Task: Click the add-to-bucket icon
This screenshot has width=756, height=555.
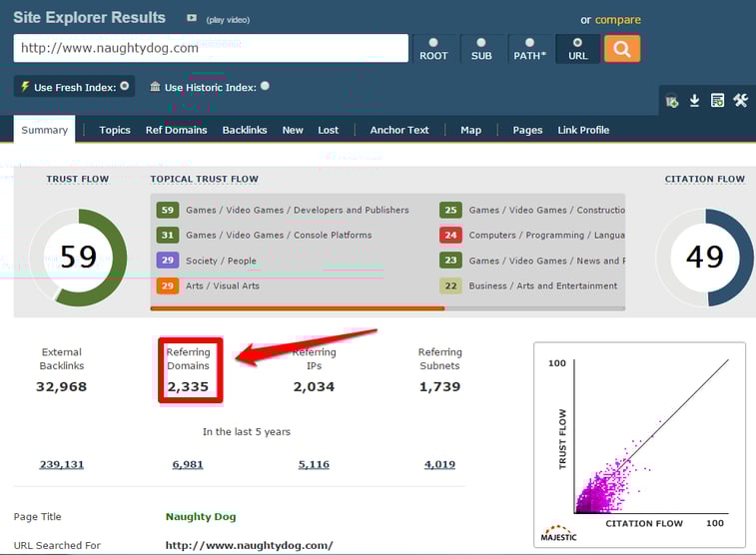Action: [x=672, y=102]
